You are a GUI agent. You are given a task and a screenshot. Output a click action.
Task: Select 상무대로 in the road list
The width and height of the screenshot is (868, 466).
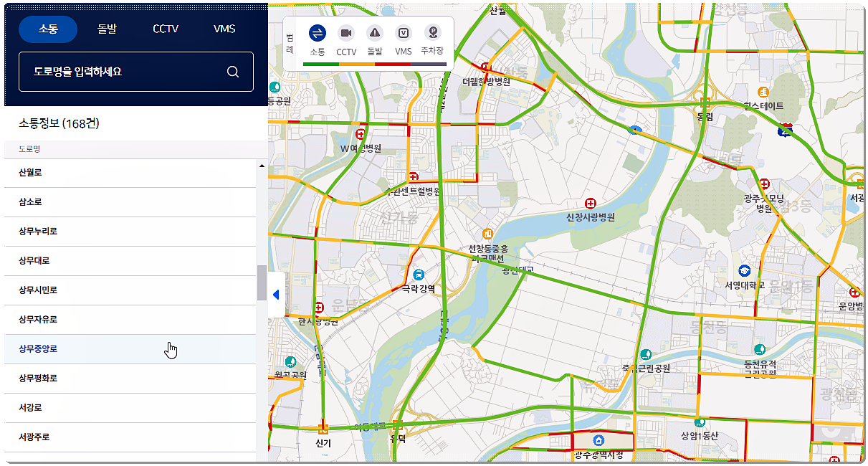(130, 261)
